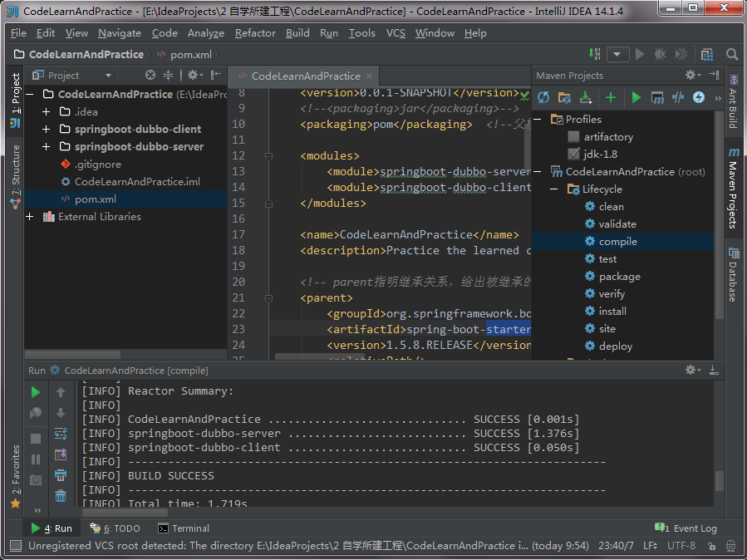Collapse the Profiles node
747x560 pixels.
(538, 119)
